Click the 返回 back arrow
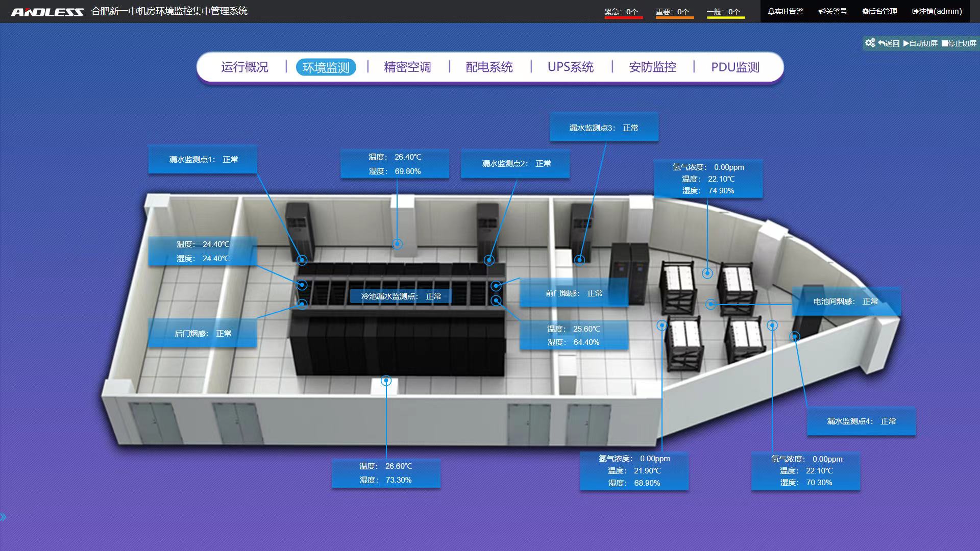The width and height of the screenshot is (980, 551). click(x=889, y=43)
